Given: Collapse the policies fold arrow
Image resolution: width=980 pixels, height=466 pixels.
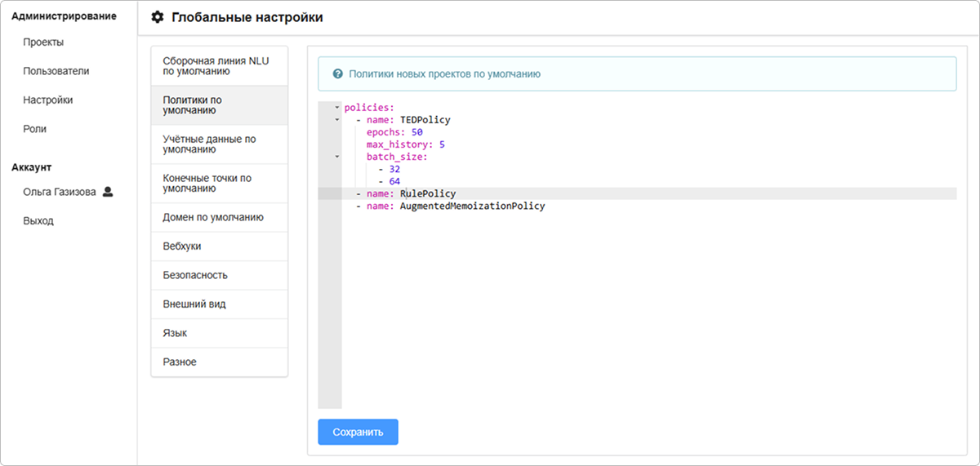Looking at the screenshot, I should click(336, 108).
